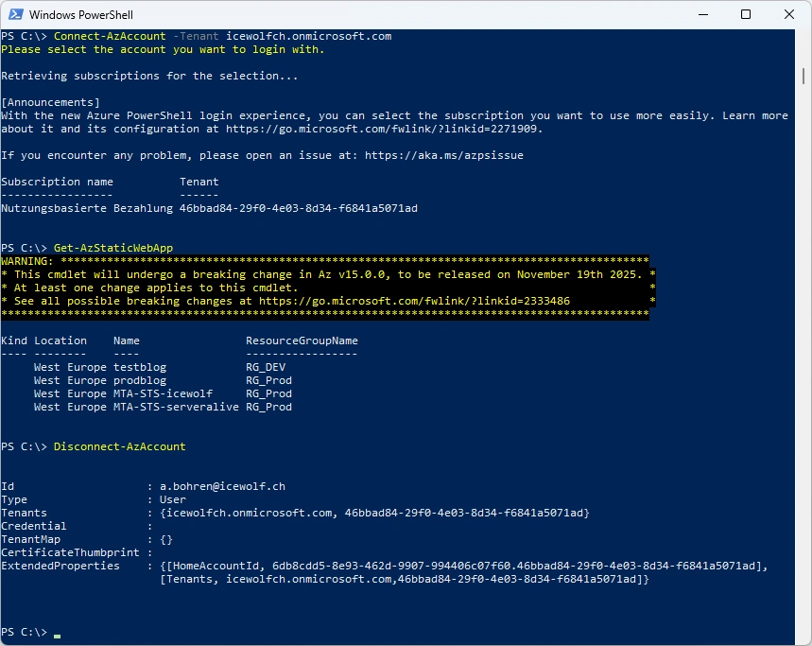Click the MTA-STS-serveralive row name
The height and width of the screenshot is (646, 812).
coord(176,407)
